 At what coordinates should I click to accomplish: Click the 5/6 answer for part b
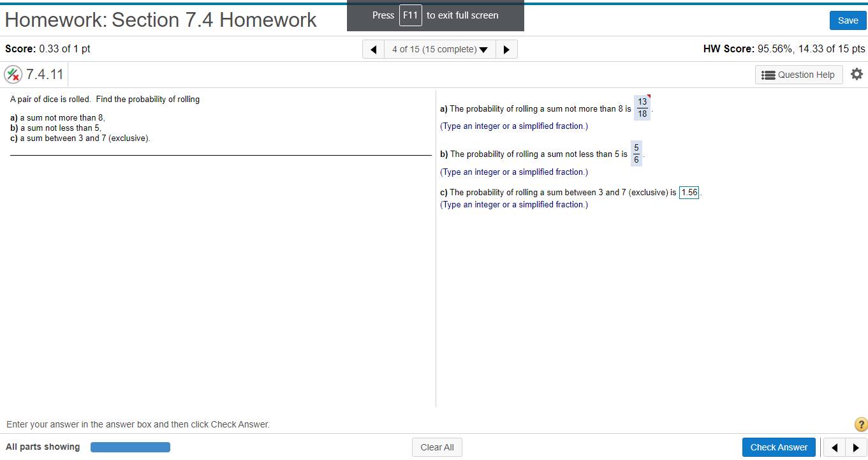[x=636, y=153]
